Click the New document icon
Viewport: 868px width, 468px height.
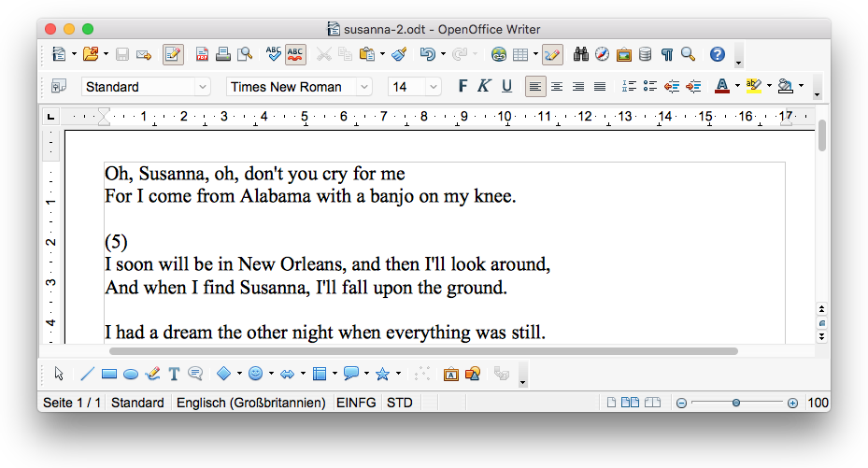pos(58,54)
